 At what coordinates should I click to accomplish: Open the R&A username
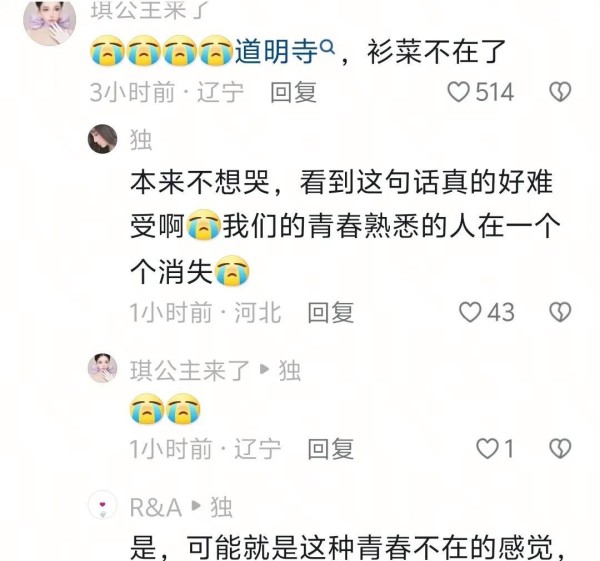coord(156,507)
